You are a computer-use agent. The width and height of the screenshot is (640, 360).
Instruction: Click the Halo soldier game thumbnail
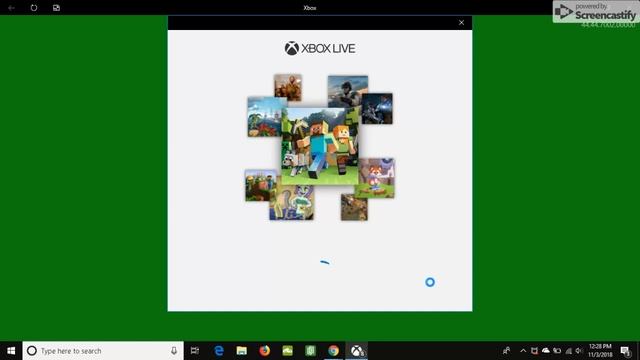[x=348, y=92]
